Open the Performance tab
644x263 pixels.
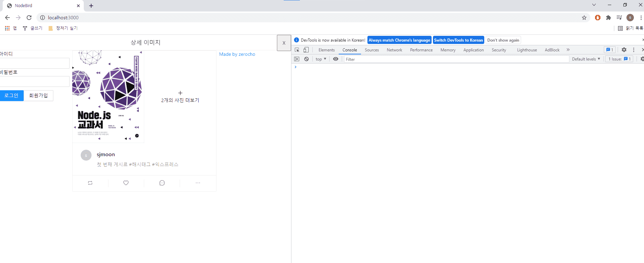[x=421, y=50]
